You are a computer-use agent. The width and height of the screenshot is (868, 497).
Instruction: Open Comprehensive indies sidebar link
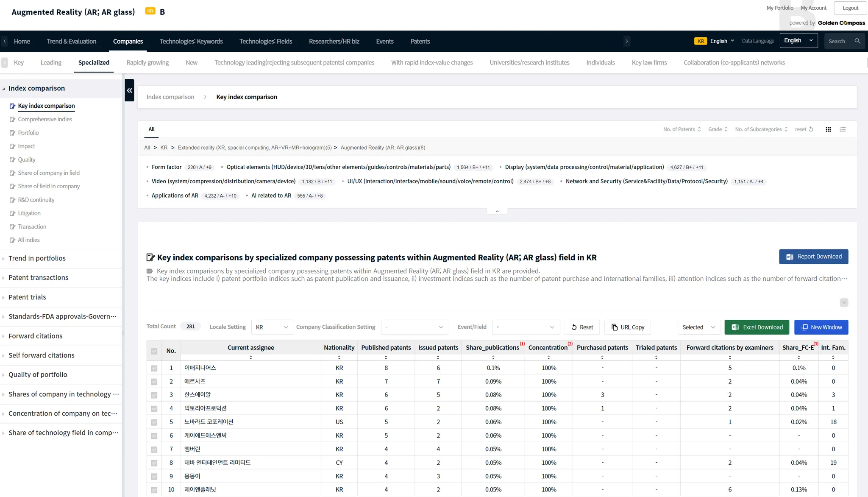(x=45, y=120)
